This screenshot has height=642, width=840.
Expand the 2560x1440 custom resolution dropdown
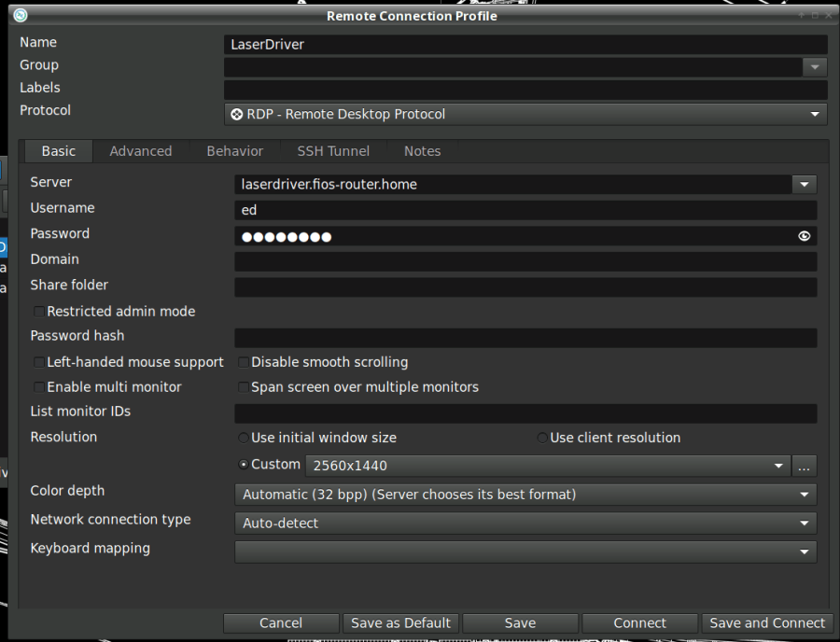[x=778, y=465]
